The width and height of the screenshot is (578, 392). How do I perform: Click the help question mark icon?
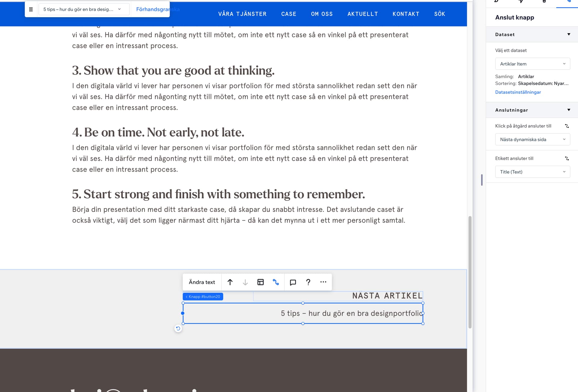point(308,282)
